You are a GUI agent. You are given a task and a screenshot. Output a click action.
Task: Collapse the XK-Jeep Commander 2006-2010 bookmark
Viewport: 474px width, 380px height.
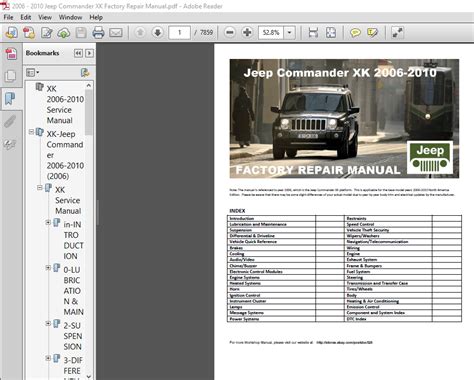click(x=31, y=132)
